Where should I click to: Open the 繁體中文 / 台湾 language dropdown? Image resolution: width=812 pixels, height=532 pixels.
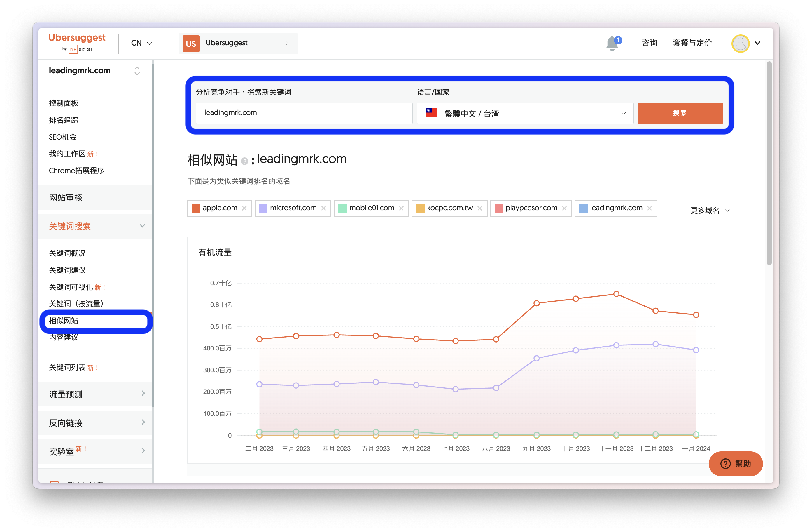525,113
